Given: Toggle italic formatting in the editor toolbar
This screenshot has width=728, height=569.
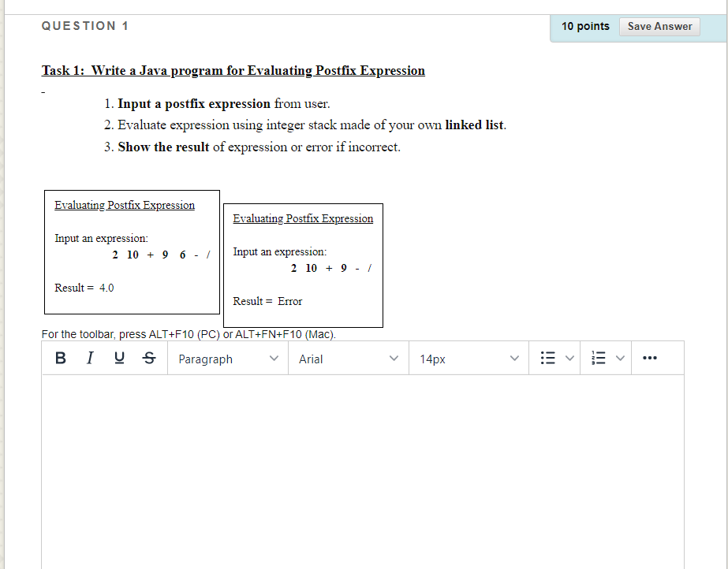Looking at the screenshot, I should click(x=89, y=358).
